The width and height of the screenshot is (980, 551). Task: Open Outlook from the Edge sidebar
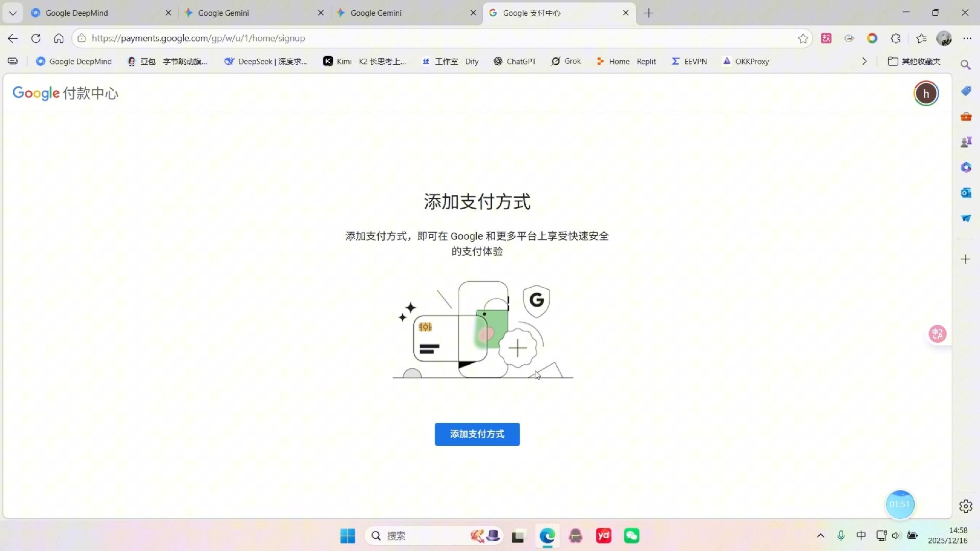click(965, 193)
